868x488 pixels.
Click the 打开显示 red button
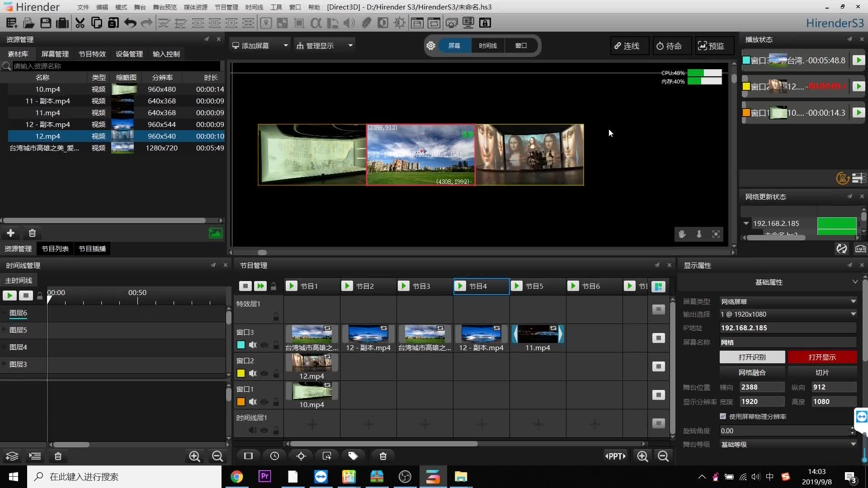822,357
